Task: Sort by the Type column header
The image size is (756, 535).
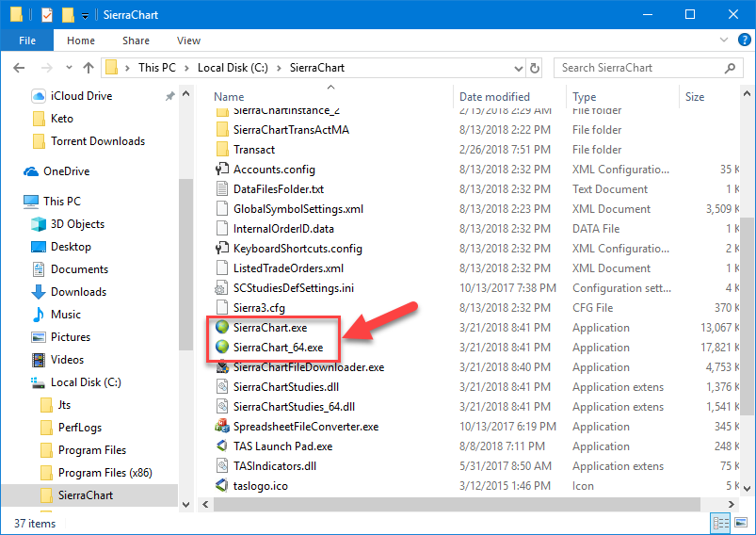Action: (584, 97)
